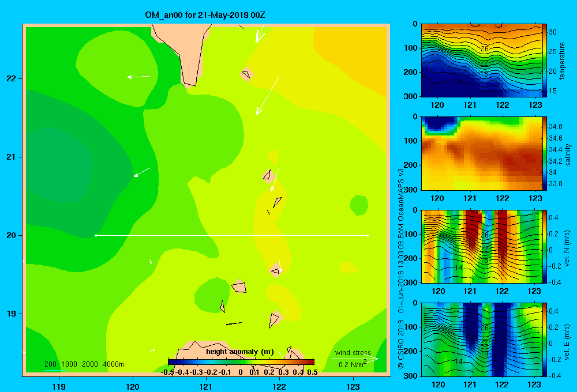
Task: Click longitude label 119 on the main map
Action: coord(59,386)
